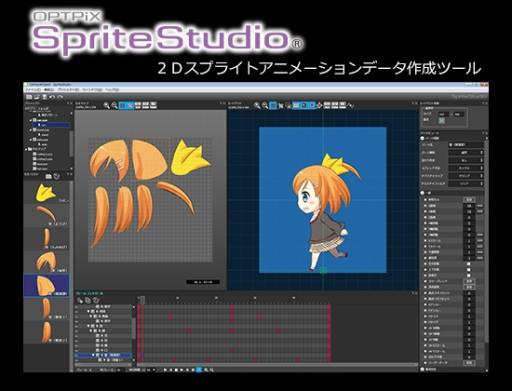
Task: Toggle the first highlighted grid button in the layout toolbar
Action: tap(273, 105)
